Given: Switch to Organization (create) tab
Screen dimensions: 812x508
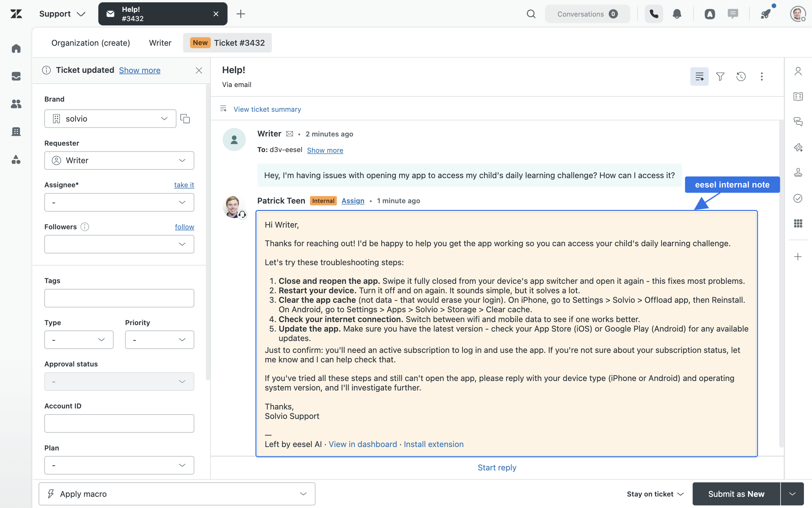Looking at the screenshot, I should click(91, 43).
